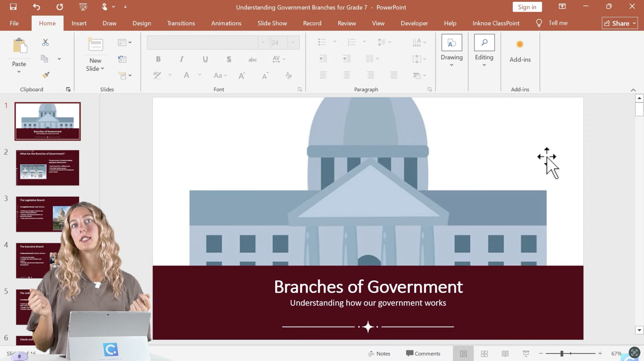Select slide 2 thumbnail
This screenshot has height=361, width=644.
pyautogui.click(x=47, y=168)
